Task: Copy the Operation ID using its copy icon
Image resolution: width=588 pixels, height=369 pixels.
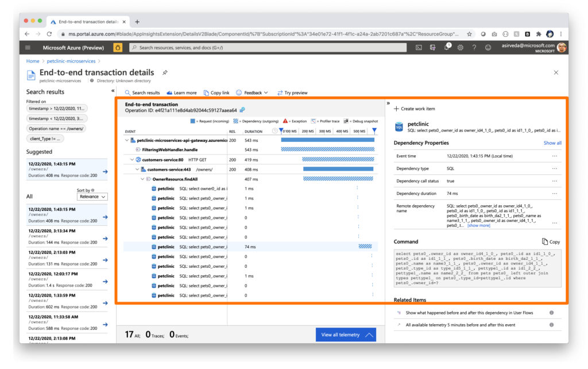Action: pos(242,110)
